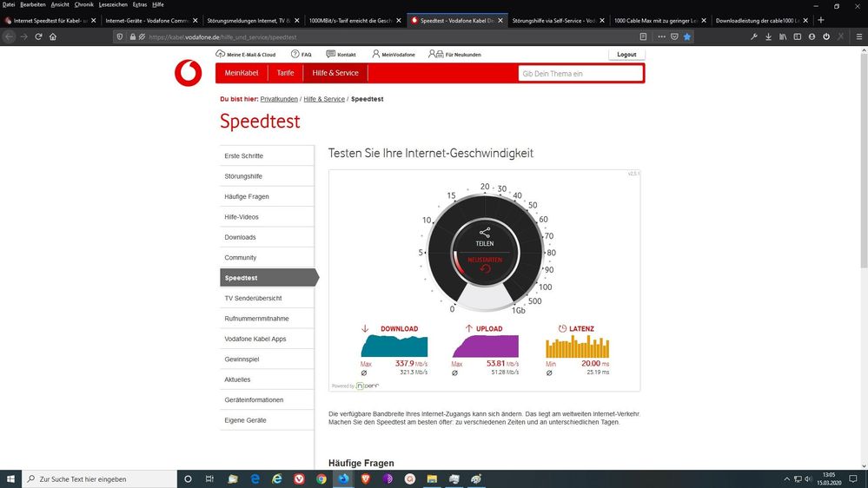Open Vodafone Kabel Apps in sidebar
868x488 pixels.
(267, 339)
